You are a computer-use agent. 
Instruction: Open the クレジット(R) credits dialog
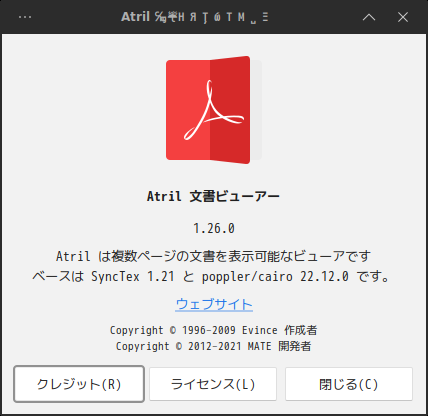point(79,384)
